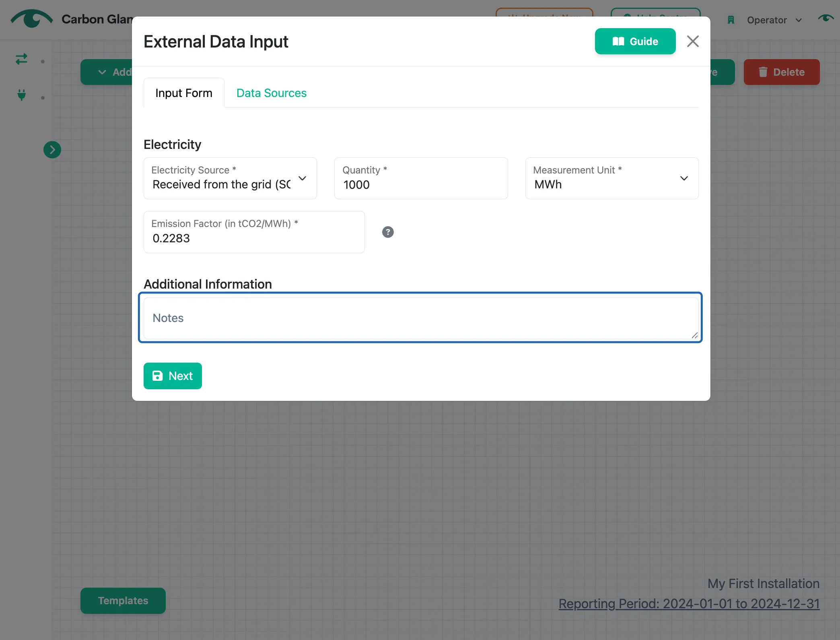This screenshot has height=640, width=840.
Task: Click the Quantity input field
Action: coord(421,178)
